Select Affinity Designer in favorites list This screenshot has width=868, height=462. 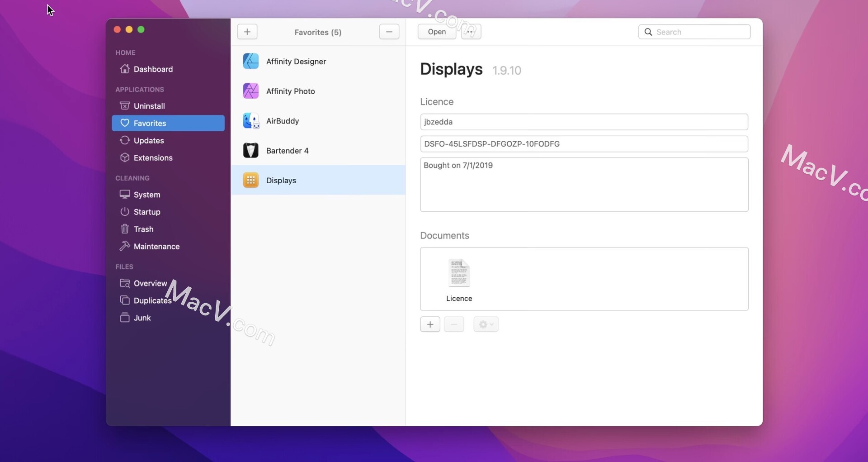(x=318, y=61)
